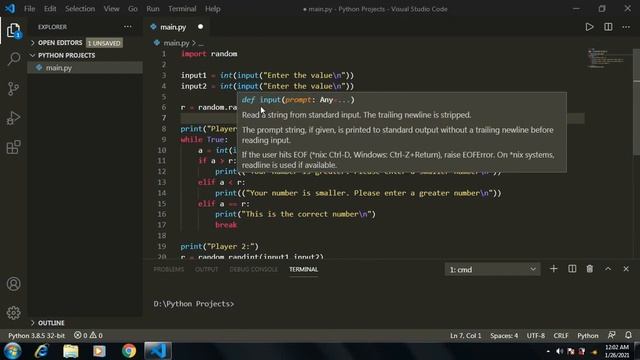Switch to the Output panel tab
The image size is (640, 360).
point(207,269)
